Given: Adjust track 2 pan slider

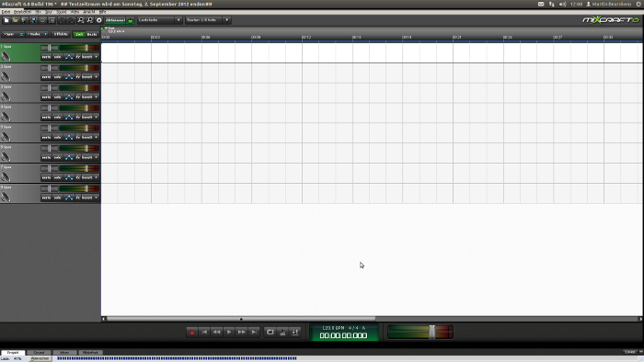Looking at the screenshot, I should [50, 68].
